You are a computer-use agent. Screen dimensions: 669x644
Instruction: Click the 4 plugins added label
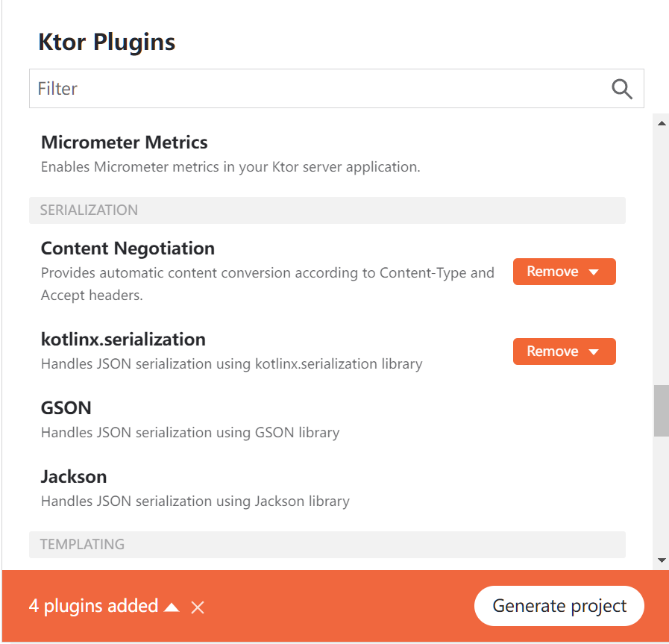pyautogui.click(x=93, y=606)
